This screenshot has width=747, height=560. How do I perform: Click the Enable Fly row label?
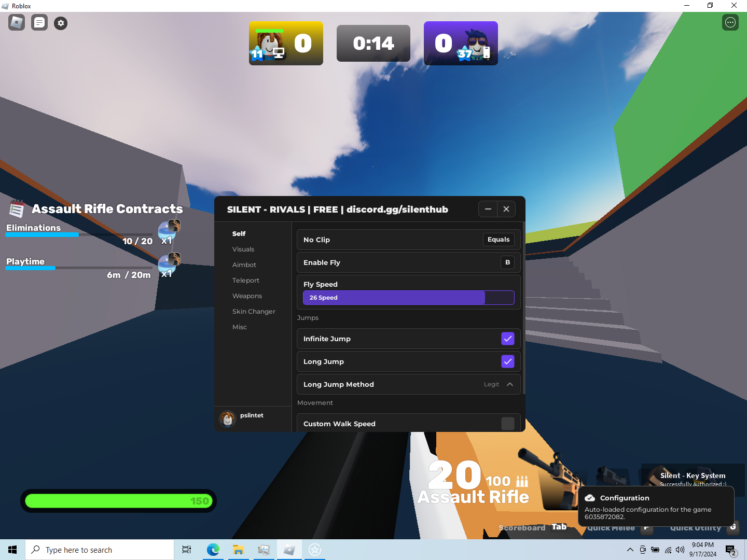tap(322, 262)
